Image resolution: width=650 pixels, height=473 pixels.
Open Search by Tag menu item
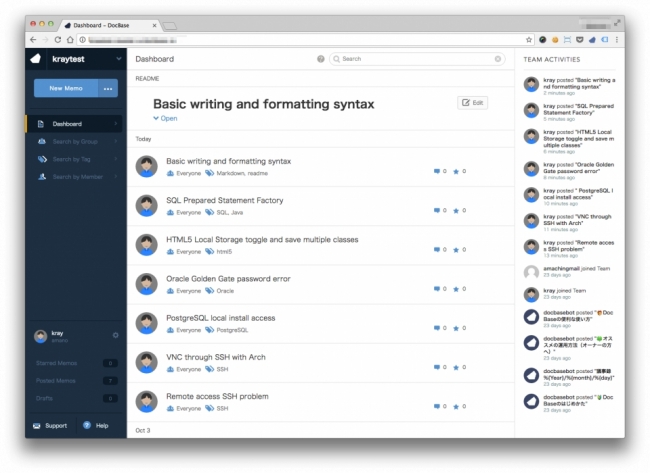click(71, 159)
